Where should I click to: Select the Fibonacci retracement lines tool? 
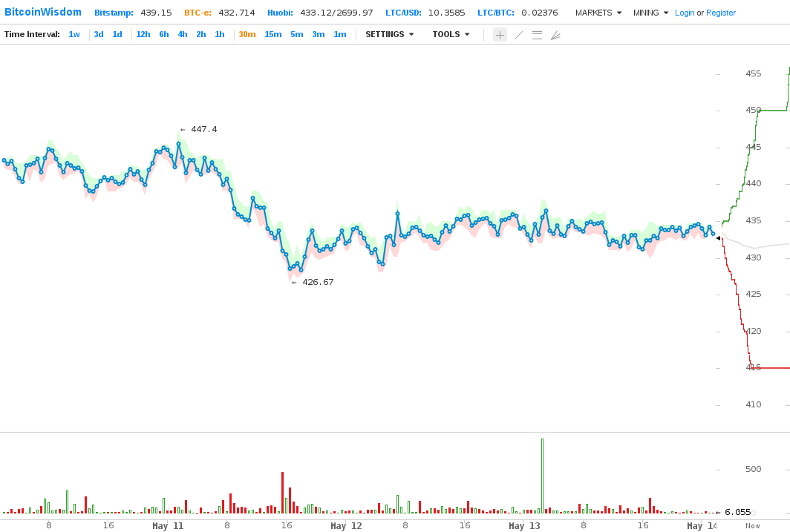(537, 35)
